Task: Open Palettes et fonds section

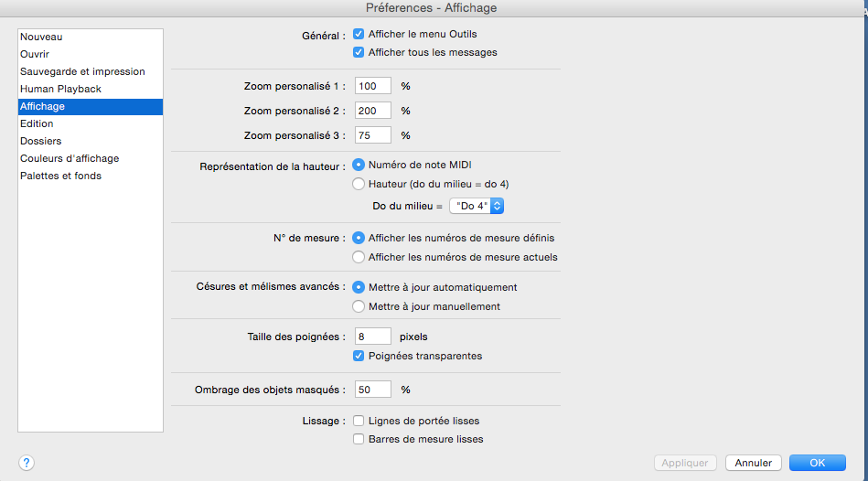Action: 60,176
